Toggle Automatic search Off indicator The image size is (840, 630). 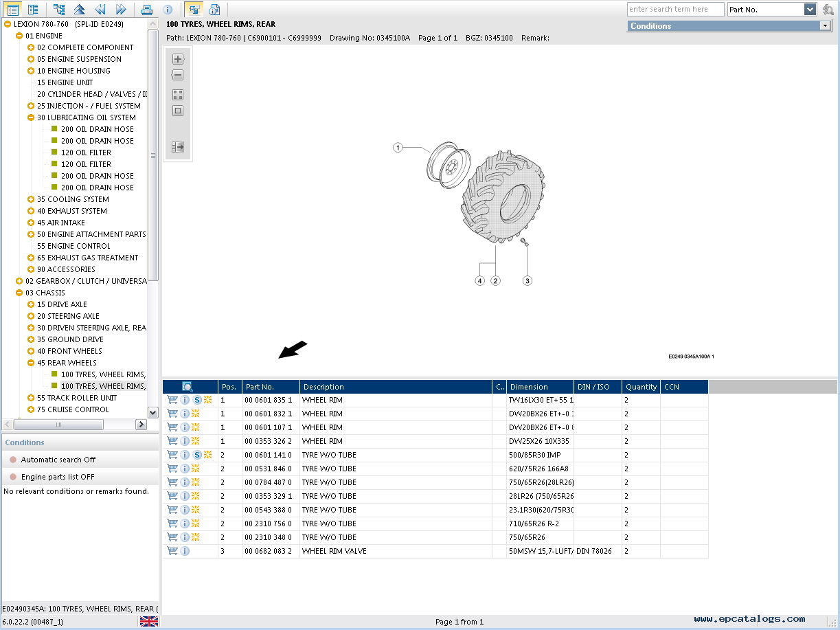[13, 460]
